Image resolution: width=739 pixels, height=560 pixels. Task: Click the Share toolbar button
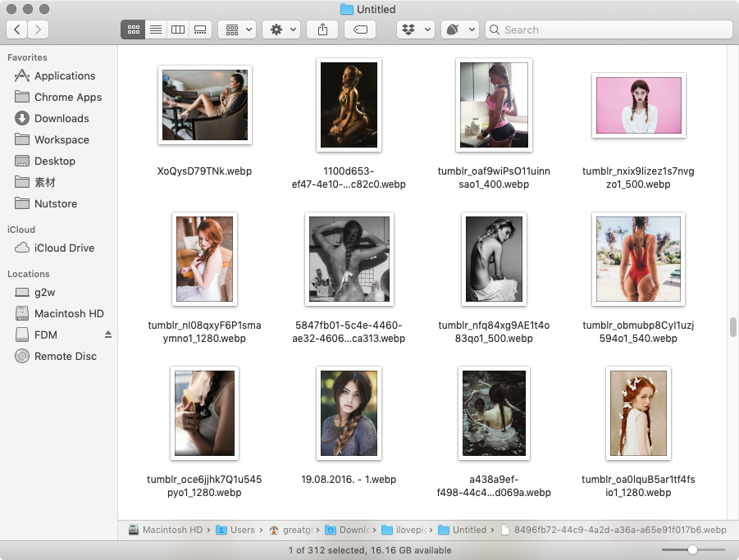[322, 30]
